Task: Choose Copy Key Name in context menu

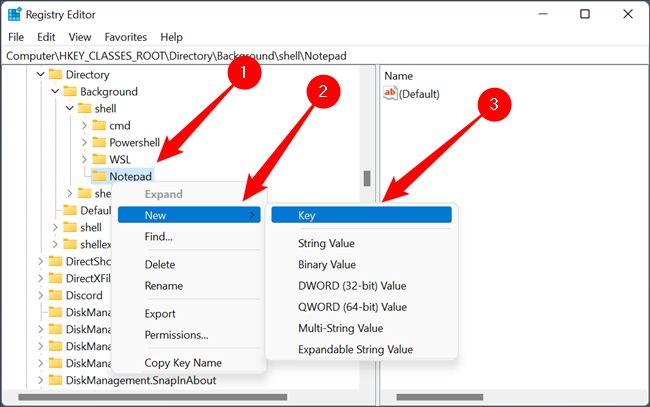Action: (189, 363)
